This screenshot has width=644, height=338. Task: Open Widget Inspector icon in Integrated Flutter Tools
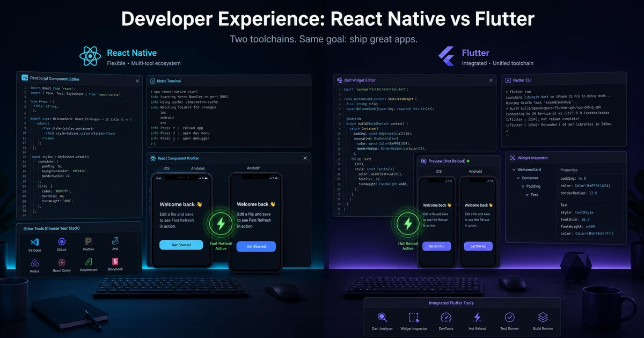tap(414, 318)
